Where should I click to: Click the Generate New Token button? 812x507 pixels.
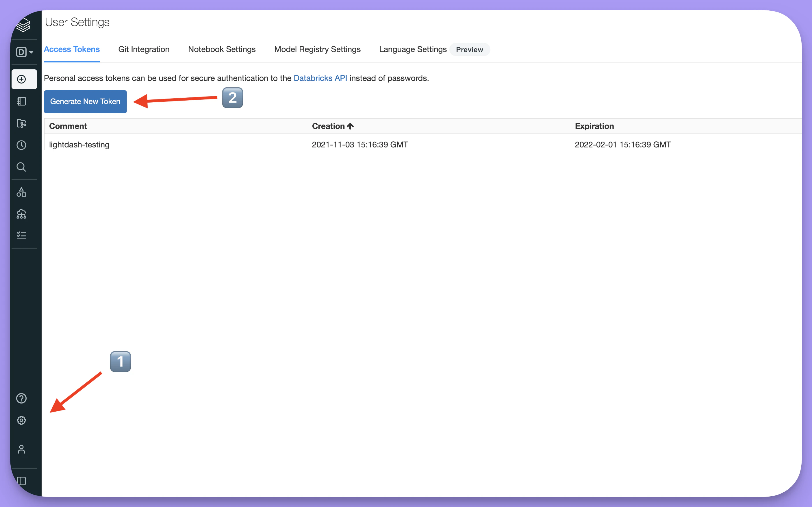coord(85,101)
